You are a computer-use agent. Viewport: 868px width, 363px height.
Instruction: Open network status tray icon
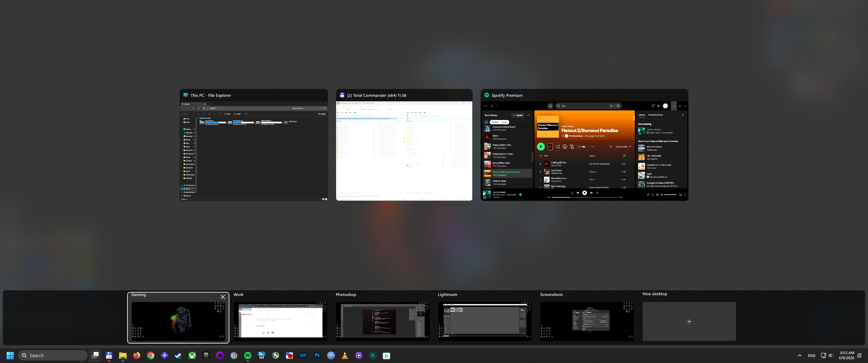tap(823, 355)
